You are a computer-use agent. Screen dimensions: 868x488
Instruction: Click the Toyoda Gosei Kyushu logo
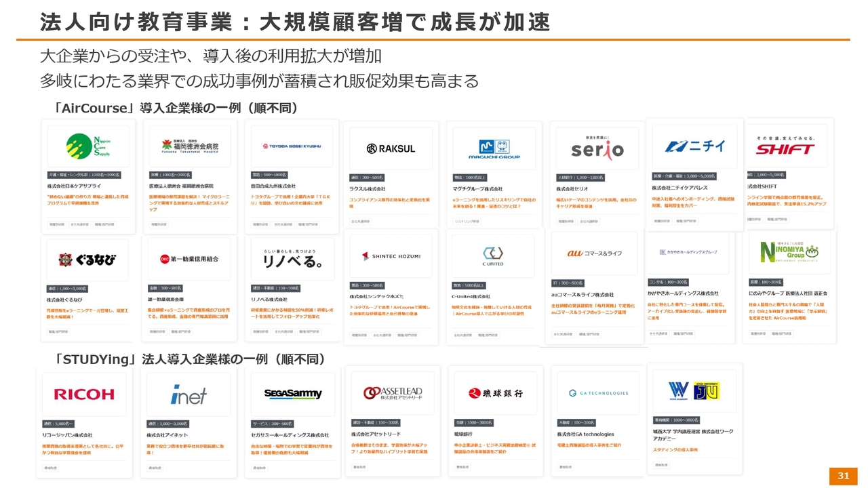click(291, 146)
